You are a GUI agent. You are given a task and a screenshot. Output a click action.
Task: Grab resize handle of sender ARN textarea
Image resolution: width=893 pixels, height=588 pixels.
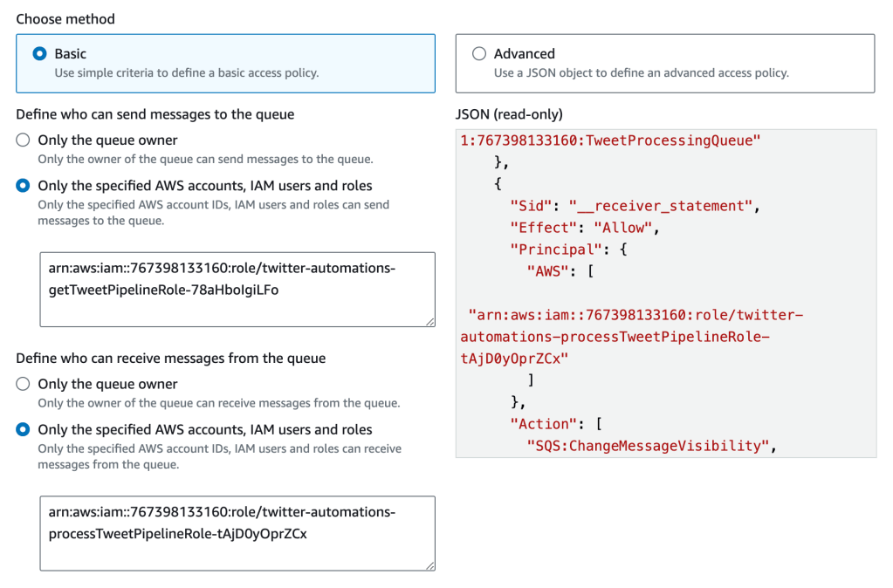429,322
